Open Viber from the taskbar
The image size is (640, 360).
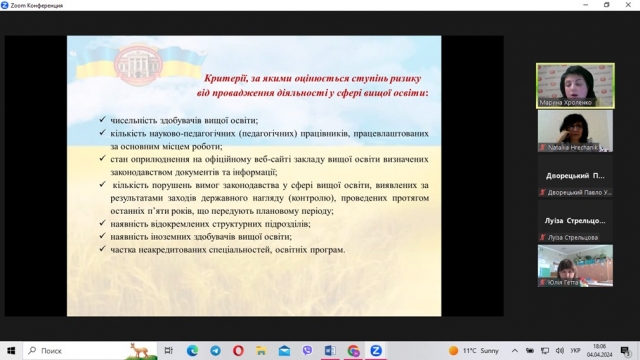pyautogui.click(x=307, y=351)
